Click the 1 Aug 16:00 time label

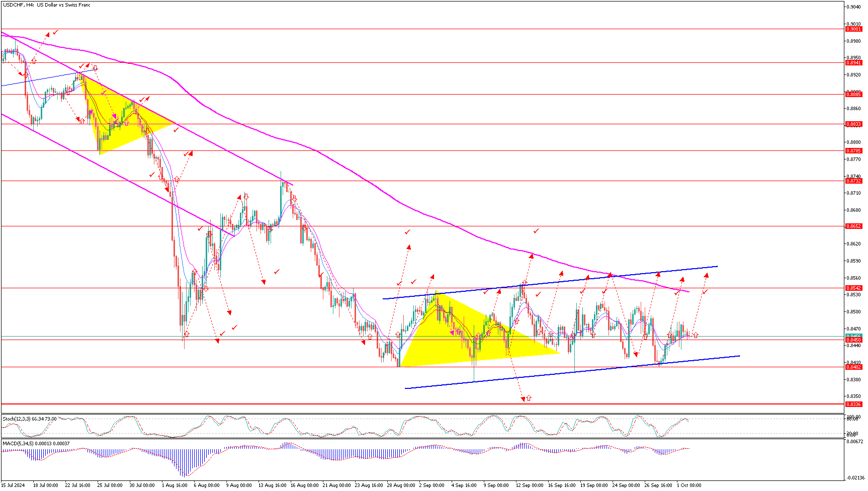click(175, 485)
